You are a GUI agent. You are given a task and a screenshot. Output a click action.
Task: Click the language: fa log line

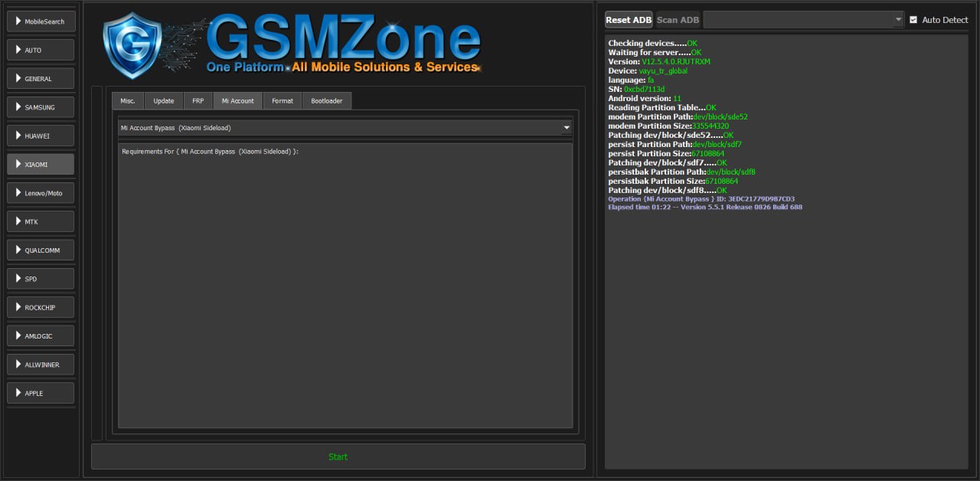click(632, 80)
